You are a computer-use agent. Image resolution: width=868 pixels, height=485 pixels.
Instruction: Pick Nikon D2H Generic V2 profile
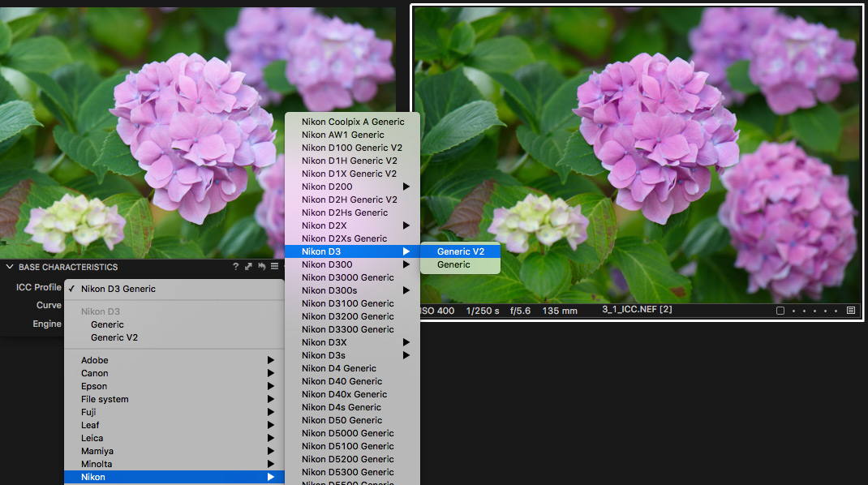coord(352,200)
